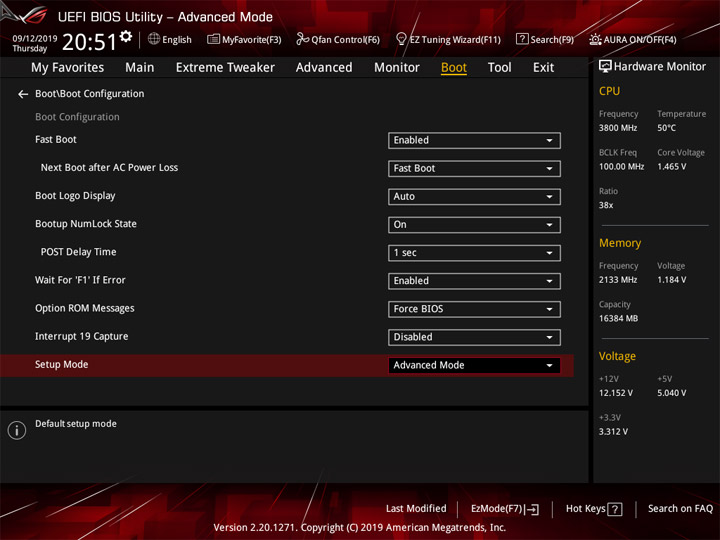The image size is (720, 540).
Task: Go to the Exit tab
Action: [543, 68]
